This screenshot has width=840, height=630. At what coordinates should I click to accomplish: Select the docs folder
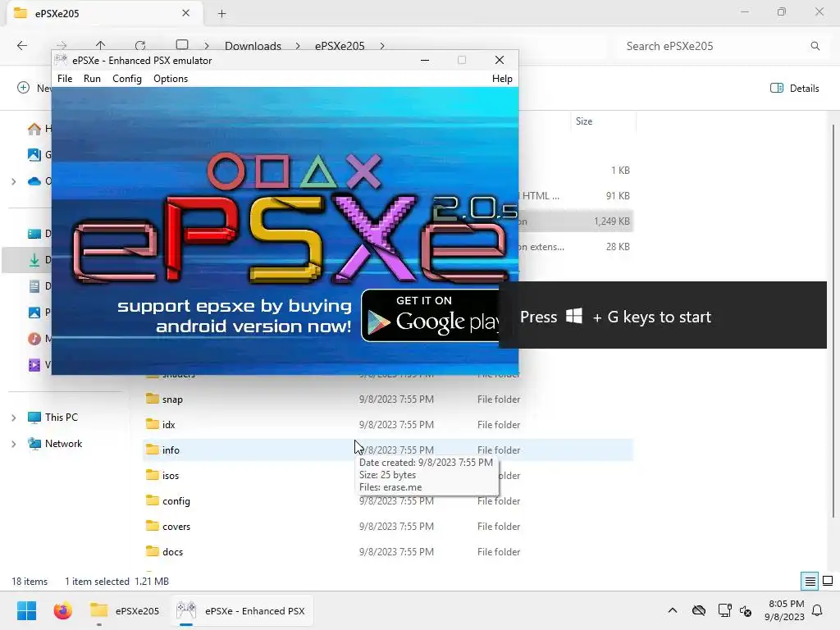click(388, 552)
